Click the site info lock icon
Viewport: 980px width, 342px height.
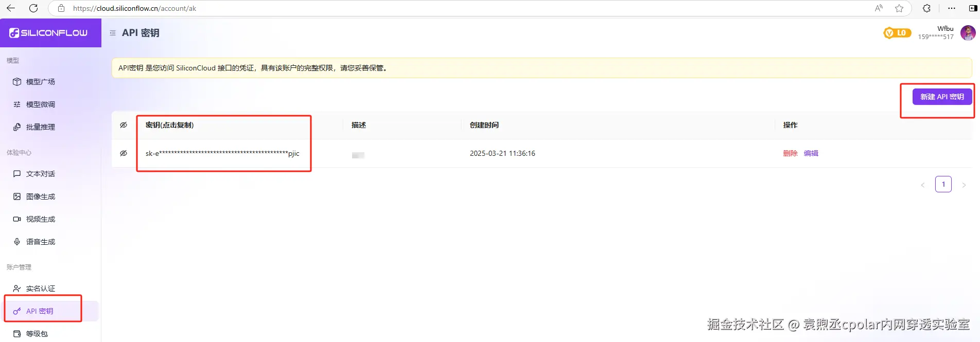[x=61, y=8]
